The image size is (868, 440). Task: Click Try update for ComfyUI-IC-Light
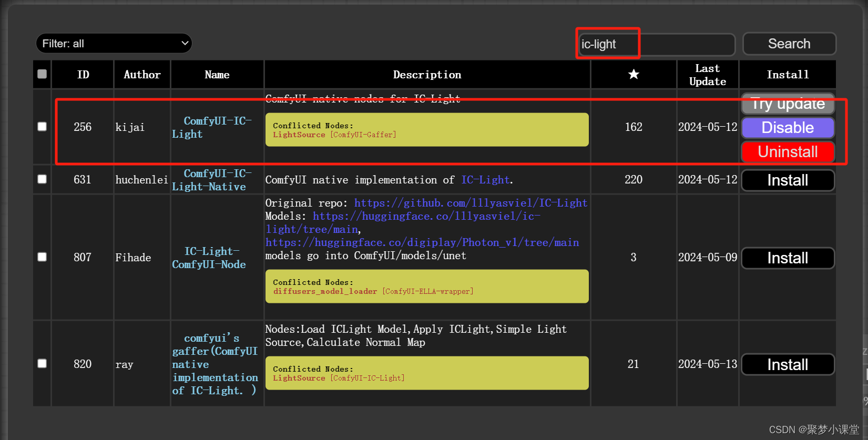tap(788, 104)
